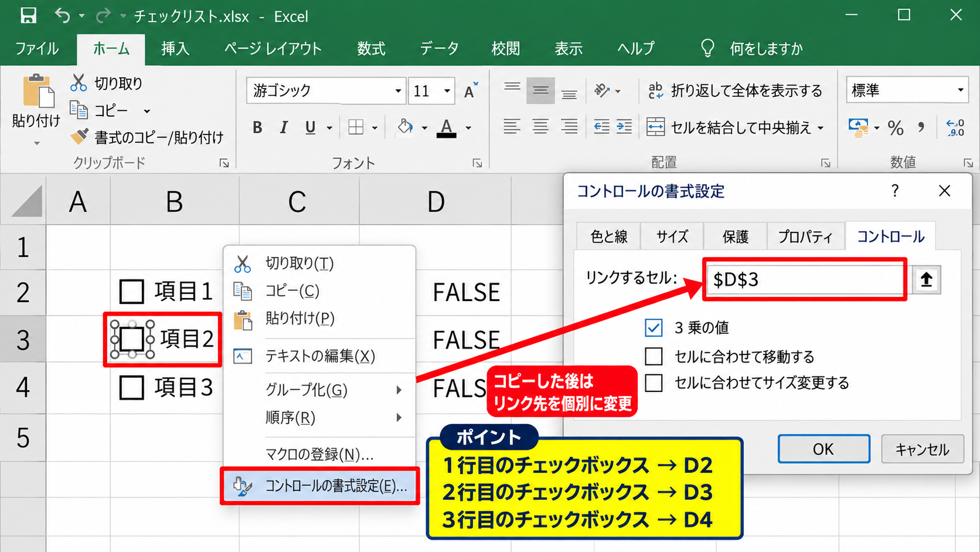Viewport: 980px width, 552px height.
Task: Uncheck the 3 乗の値 checkbox
Action: [x=654, y=327]
